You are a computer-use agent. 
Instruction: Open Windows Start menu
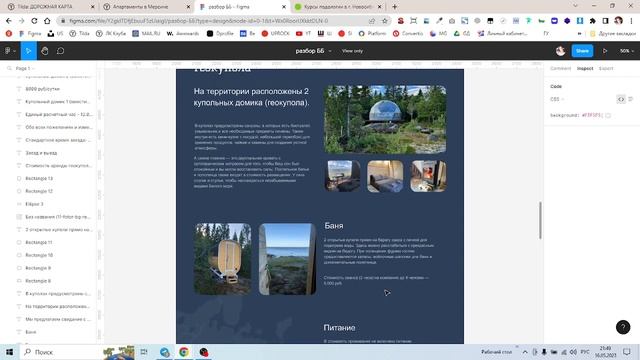[9, 352]
